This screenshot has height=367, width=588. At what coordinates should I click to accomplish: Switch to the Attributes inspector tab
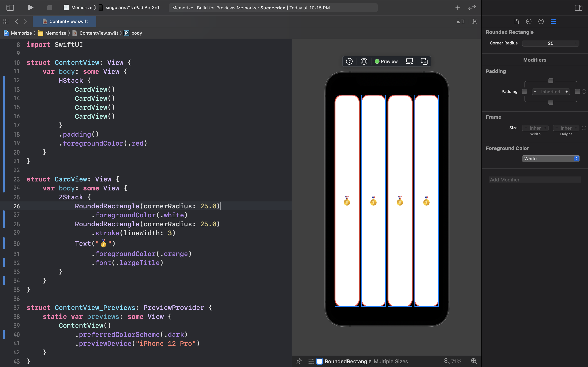coord(553,21)
